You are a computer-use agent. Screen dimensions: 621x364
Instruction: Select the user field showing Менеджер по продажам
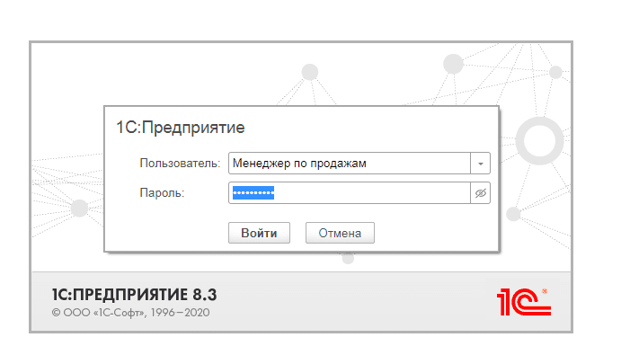point(350,164)
